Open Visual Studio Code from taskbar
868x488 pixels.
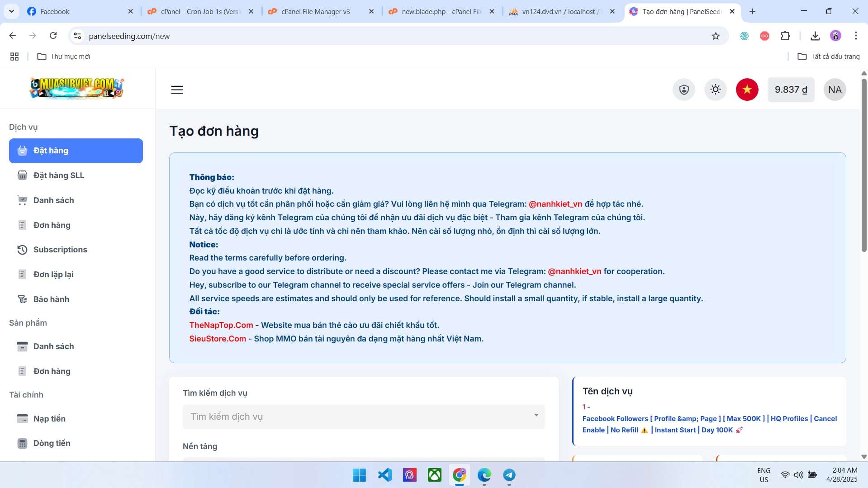coord(384,475)
